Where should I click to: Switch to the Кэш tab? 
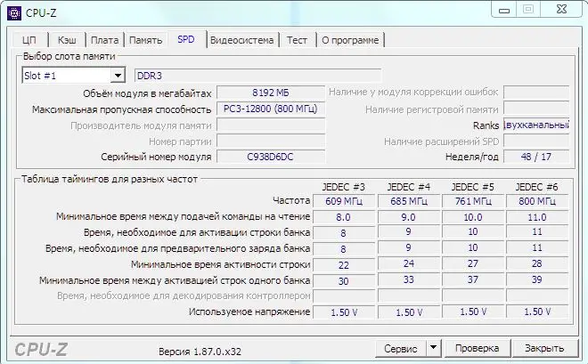[x=67, y=40]
